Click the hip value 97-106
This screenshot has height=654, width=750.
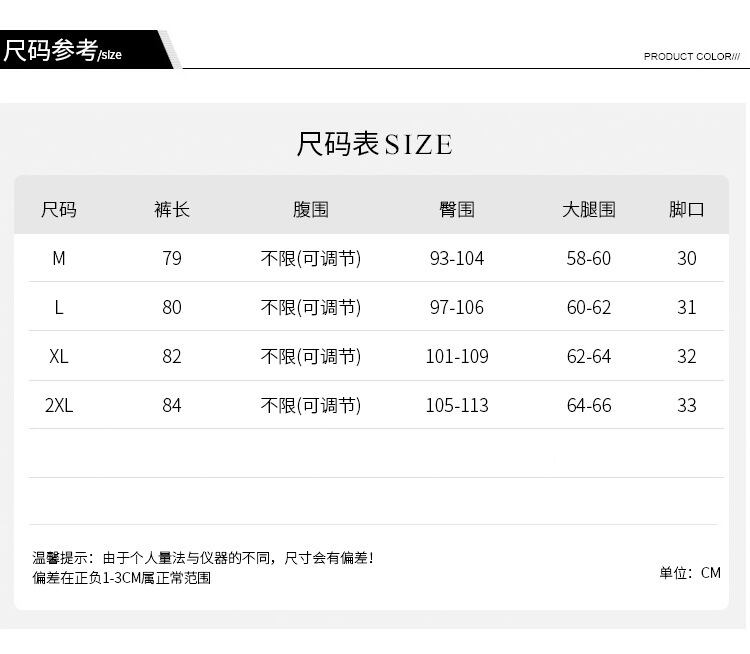click(x=457, y=307)
